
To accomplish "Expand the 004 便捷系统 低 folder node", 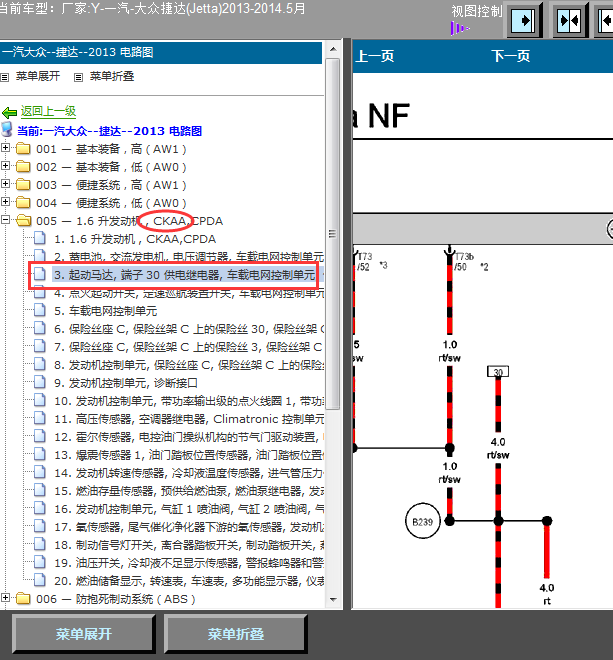I will [x=5, y=202].
